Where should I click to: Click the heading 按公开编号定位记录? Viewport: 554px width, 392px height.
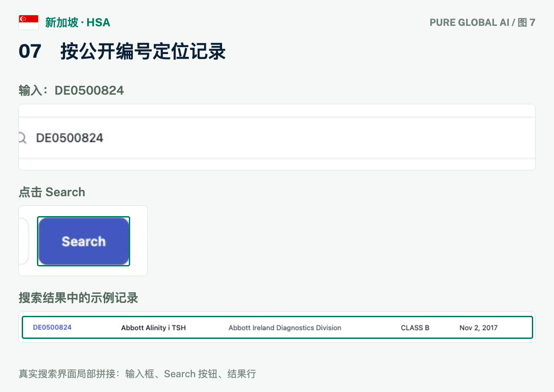143,51
